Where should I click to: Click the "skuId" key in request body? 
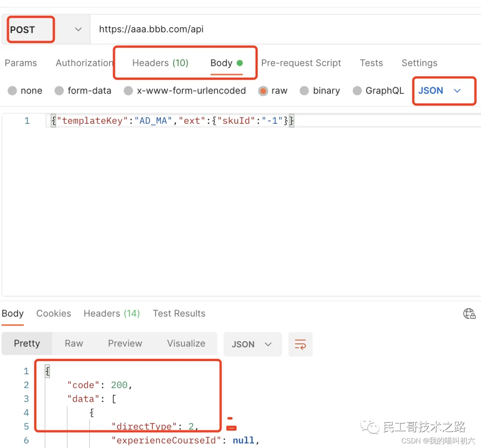pos(236,121)
